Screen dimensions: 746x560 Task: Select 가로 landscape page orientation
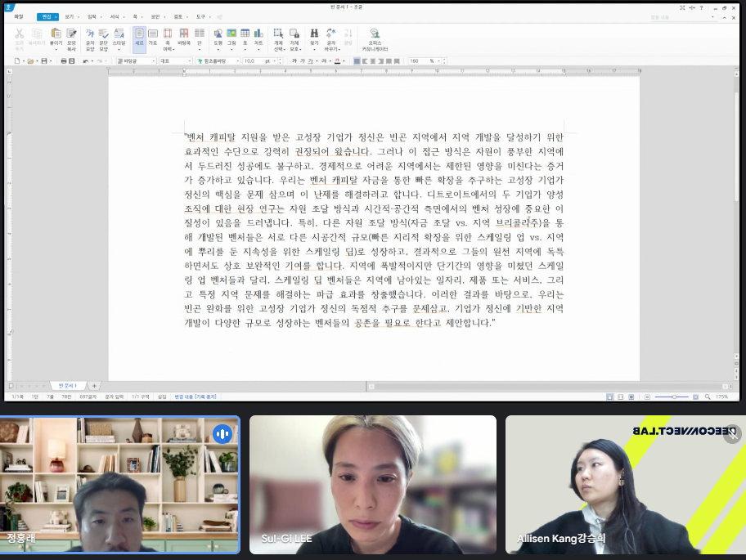coord(153,36)
